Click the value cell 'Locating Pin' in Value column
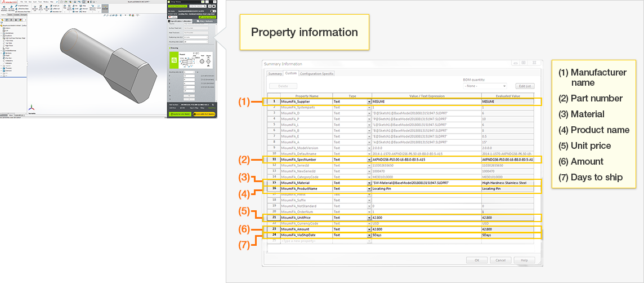The height and width of the screenshot is (283, 644). point(426,188)
